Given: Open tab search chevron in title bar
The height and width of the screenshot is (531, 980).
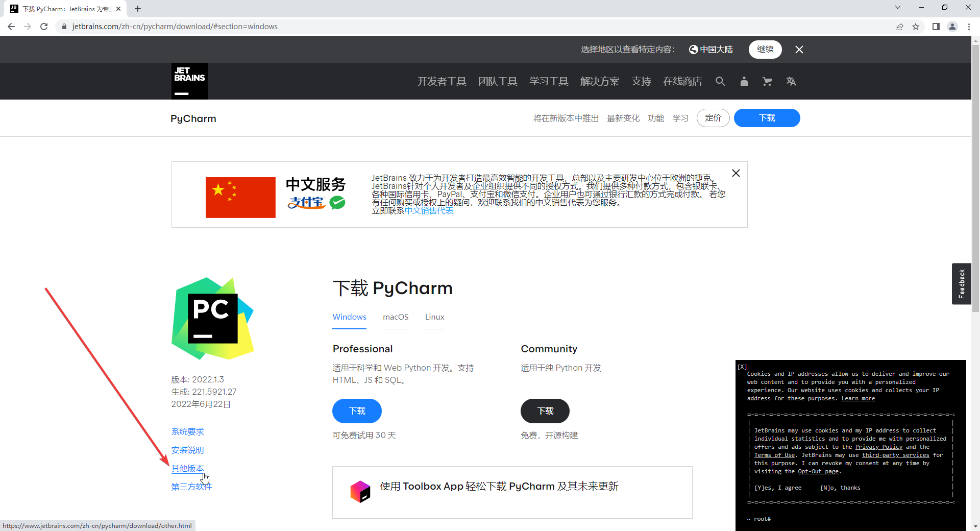Looking at the screenshot, I should coord(898,7).
